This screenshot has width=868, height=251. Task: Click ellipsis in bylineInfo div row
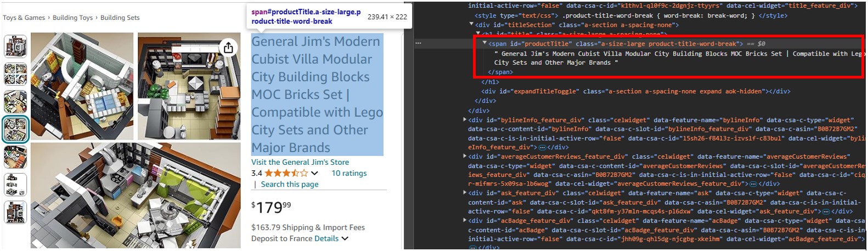click(x=542, y=147)
